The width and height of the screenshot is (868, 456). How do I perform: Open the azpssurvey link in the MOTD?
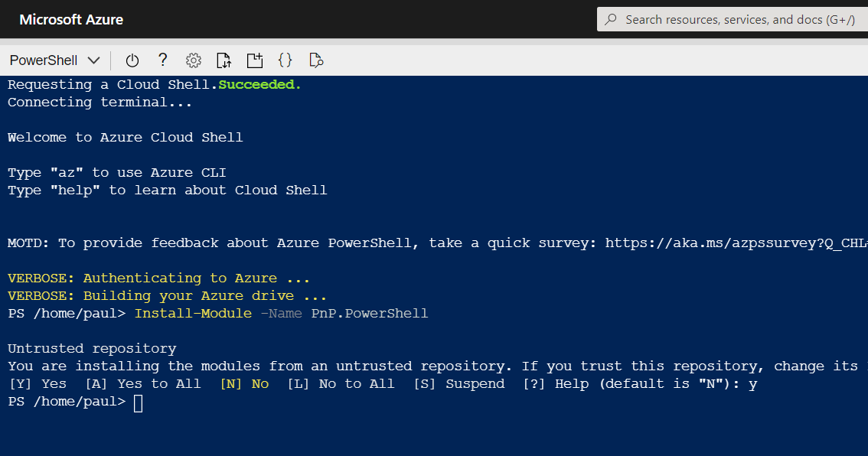tap(735, 243)
